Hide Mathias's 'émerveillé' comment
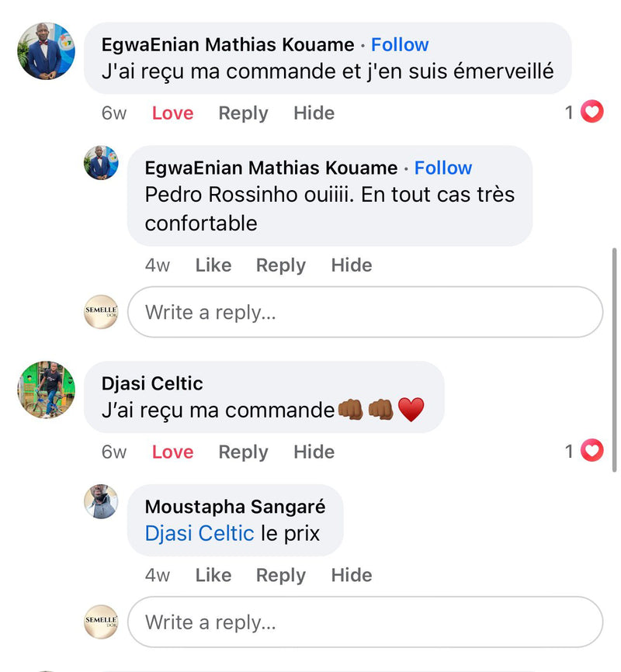Image resolution: width=621 pixels, height=672 pixels. pyautogui.click(x=314, y=113)
